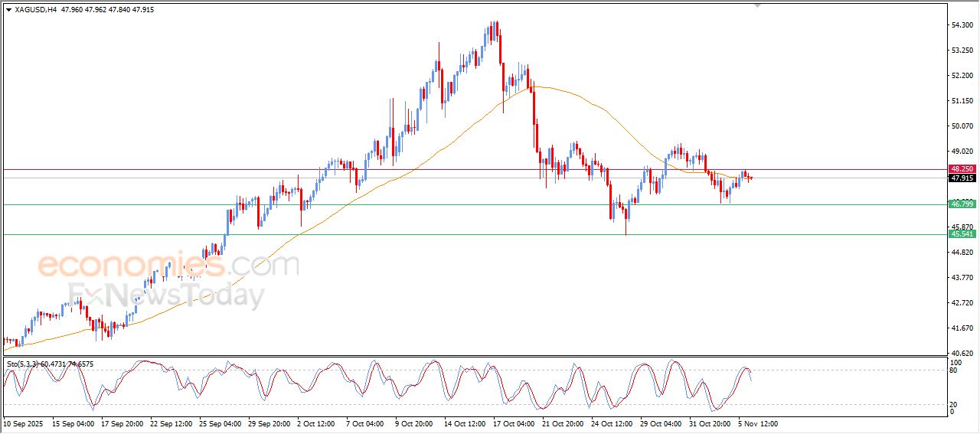Screen dimensions: 980x434
Task: Click the 24 Oct 12:00 time label
Action: point(612,423)
